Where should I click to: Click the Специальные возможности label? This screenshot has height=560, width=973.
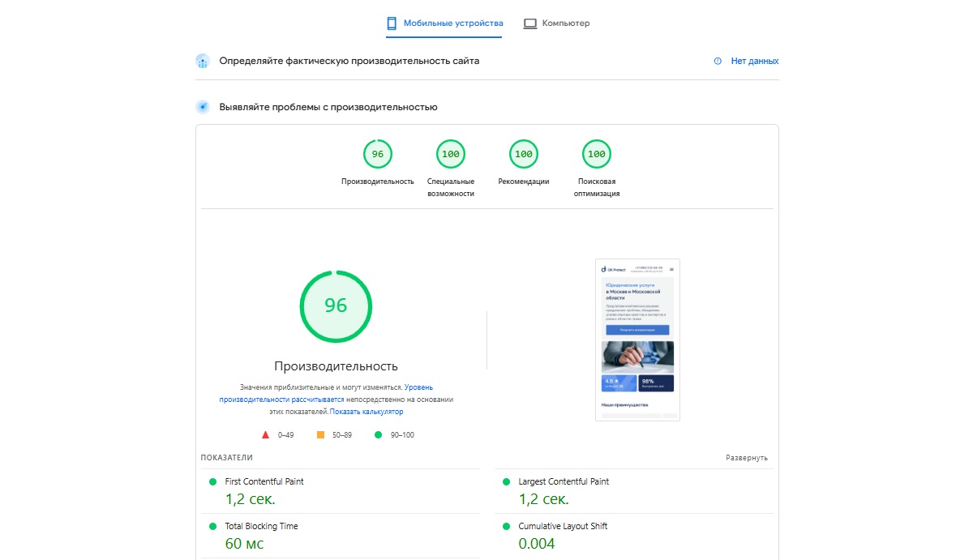[x=451, y=187]
